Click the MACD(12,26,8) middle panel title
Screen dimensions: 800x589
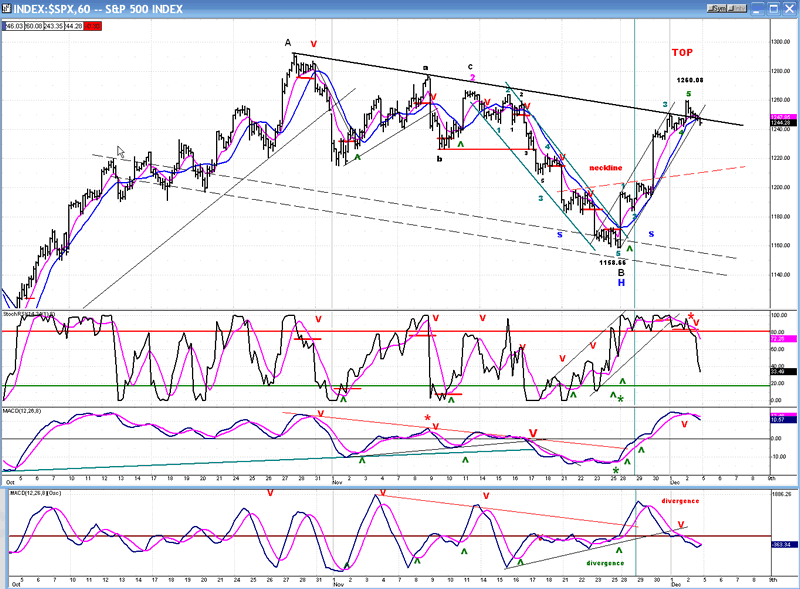click(24, 410)
